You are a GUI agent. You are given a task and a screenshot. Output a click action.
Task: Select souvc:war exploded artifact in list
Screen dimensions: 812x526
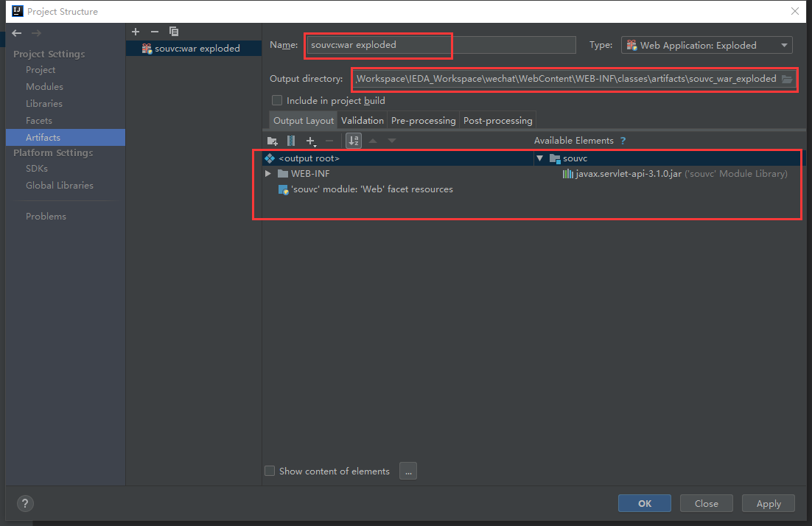(x=194, y=48)
